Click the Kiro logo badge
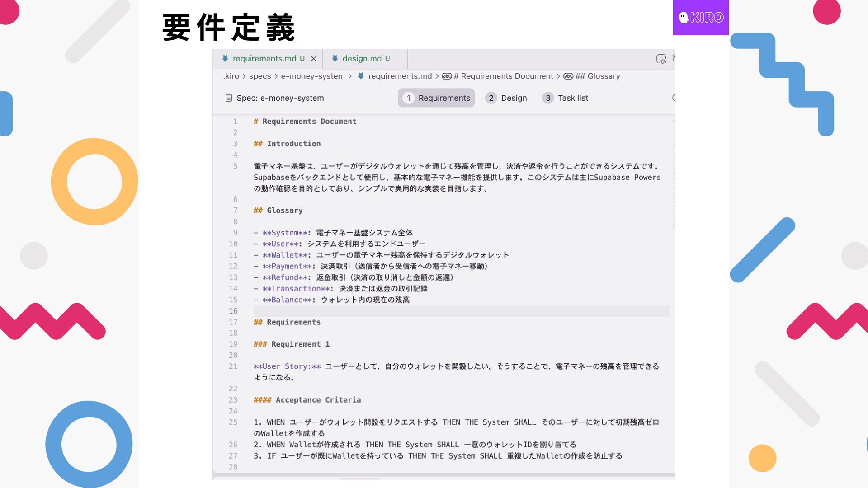Viewport: 868px width, 488px height. (701, 18)
